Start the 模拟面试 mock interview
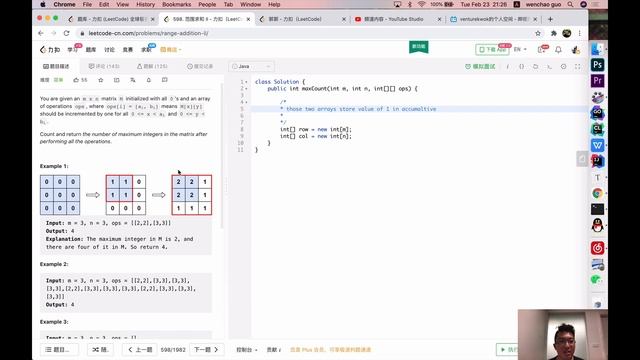 coord(480,66)
